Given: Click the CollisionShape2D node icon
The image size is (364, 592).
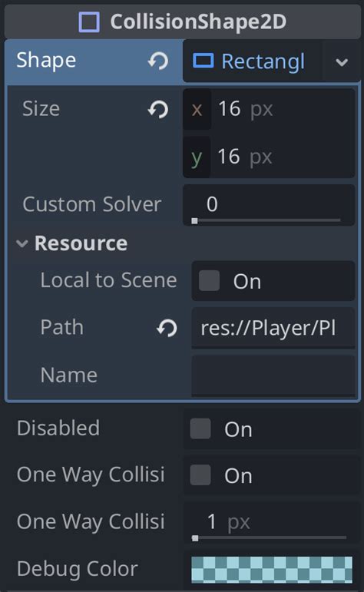Looking at the screenshot, I should coord(89,21).
